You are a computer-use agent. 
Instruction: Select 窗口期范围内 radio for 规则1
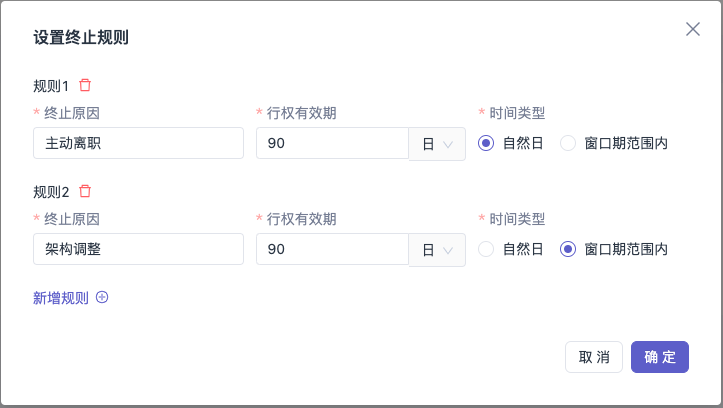tap(568, 143)
